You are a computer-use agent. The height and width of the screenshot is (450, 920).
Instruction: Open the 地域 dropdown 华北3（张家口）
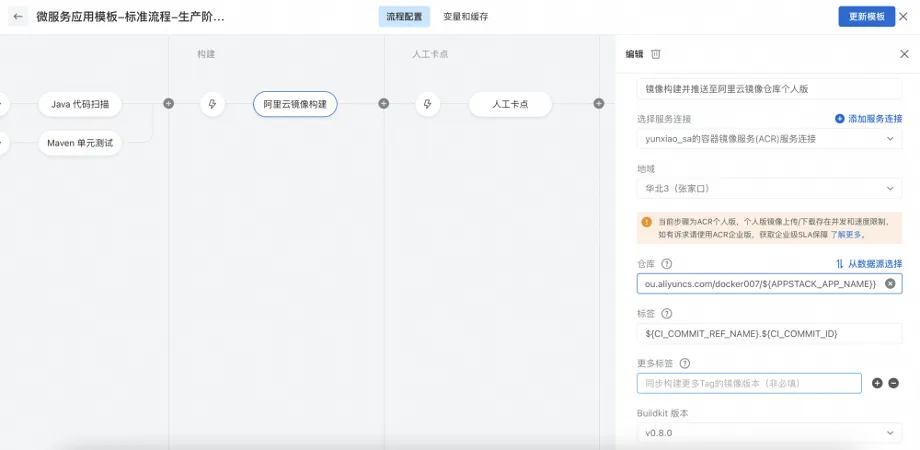(769, 188)
